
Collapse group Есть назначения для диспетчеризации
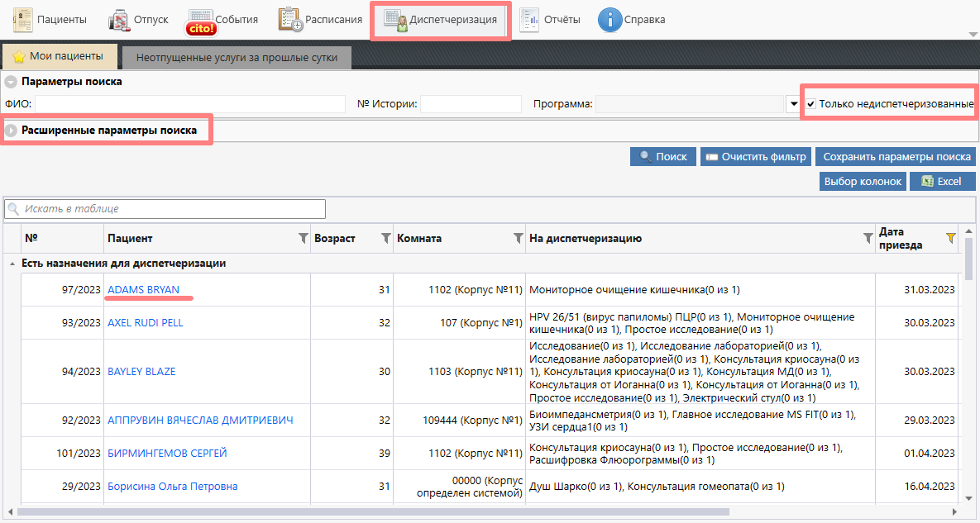(x=12, y=264)
